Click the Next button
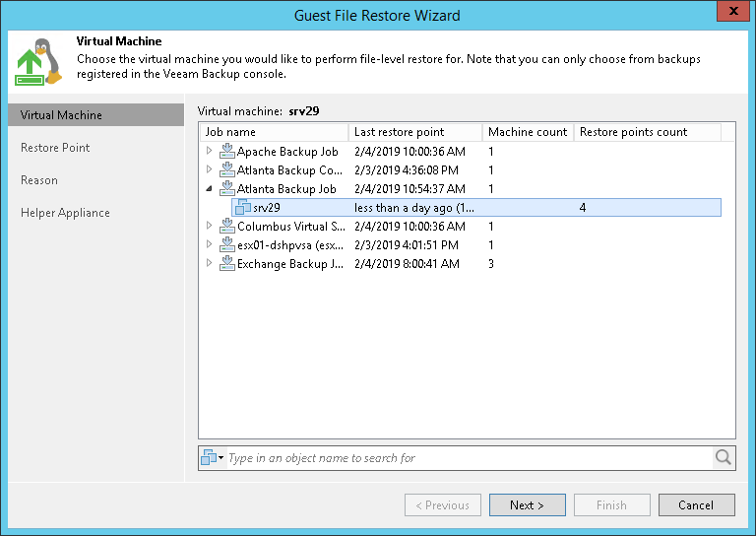Image resolution: width=756 pixels, height=536 pixels. 527,505
